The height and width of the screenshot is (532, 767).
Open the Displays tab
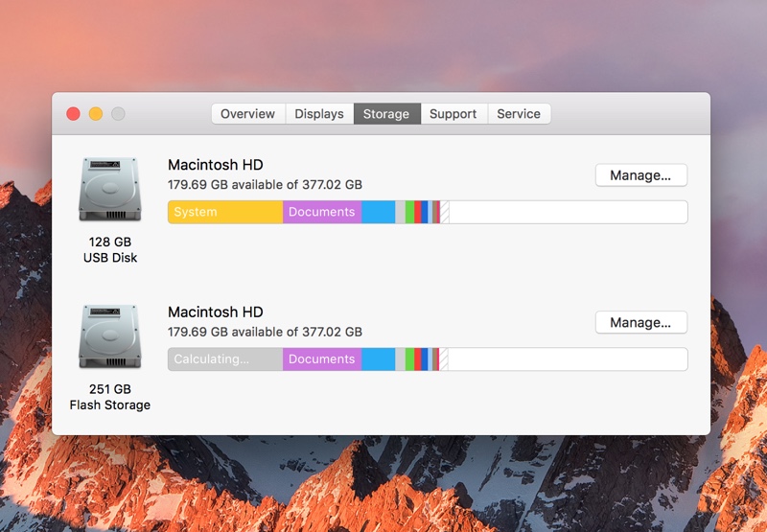319,114
